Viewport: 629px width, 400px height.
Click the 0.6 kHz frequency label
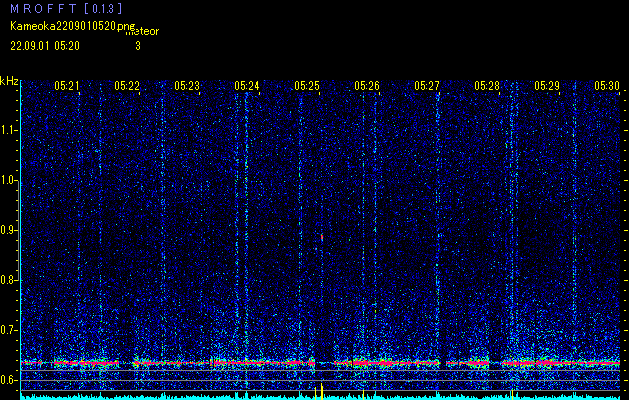click(x=8, y=380)
